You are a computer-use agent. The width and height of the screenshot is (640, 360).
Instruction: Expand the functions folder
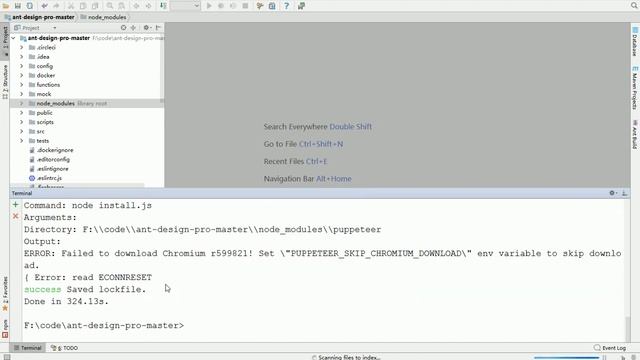[x=22, y=85]
